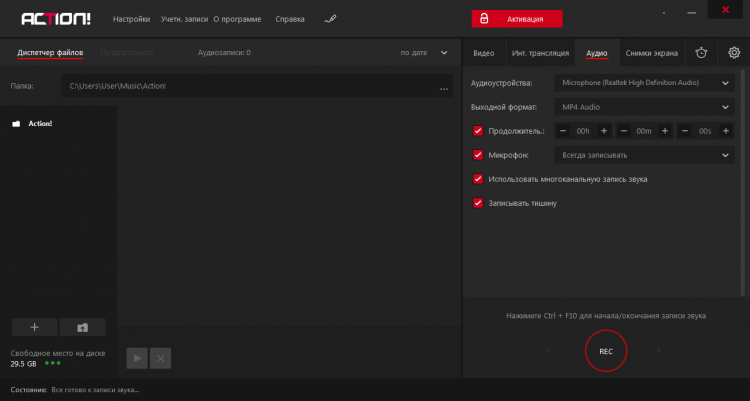Image resolution: width=750 pixels, height=401 pixels.
Task: Decrease seconds with minus button
Action: pos(685,131)
